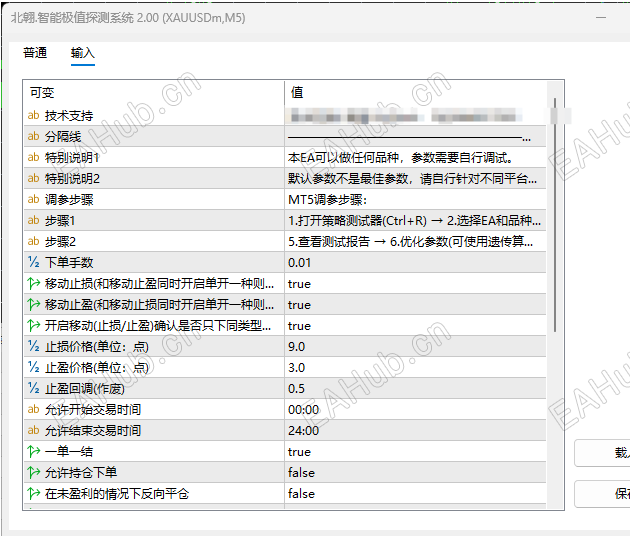Click the ab icon beside 允许开始交易时间

pos(33,409)
